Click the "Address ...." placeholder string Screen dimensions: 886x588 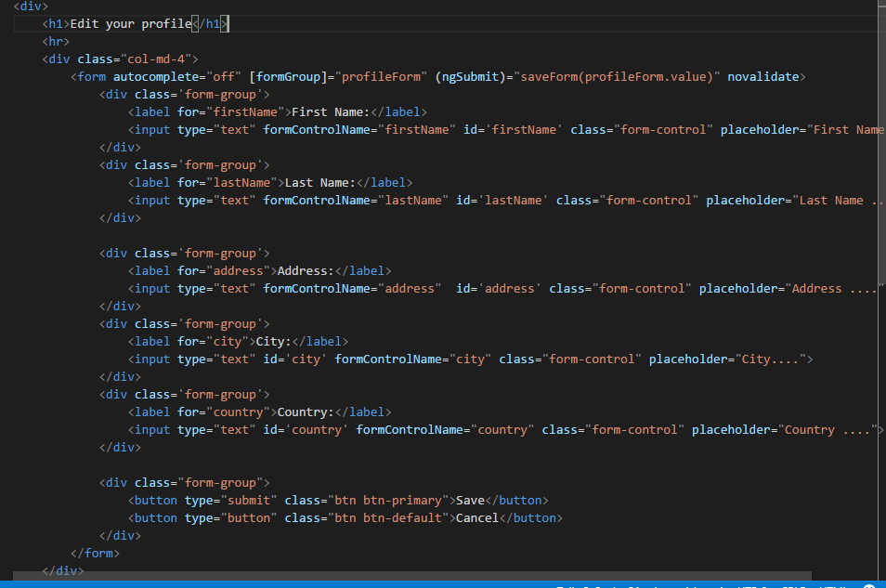click(x=835, y=288)
